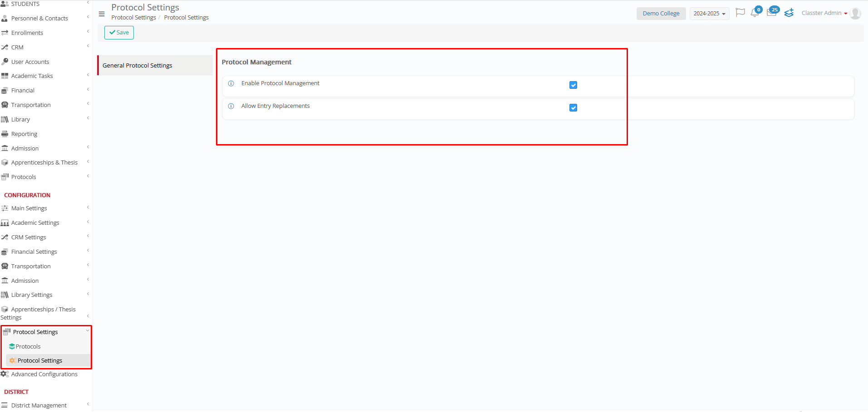Click the Demo College button
This screenshot has width=868, height=412.
(x=661, y=14)
